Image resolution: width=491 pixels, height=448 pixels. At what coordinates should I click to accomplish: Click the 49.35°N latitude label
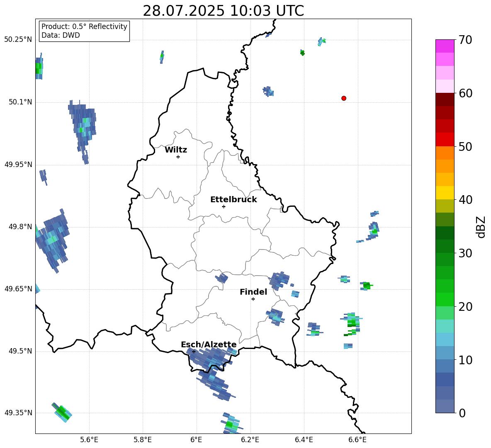point(18,413)
